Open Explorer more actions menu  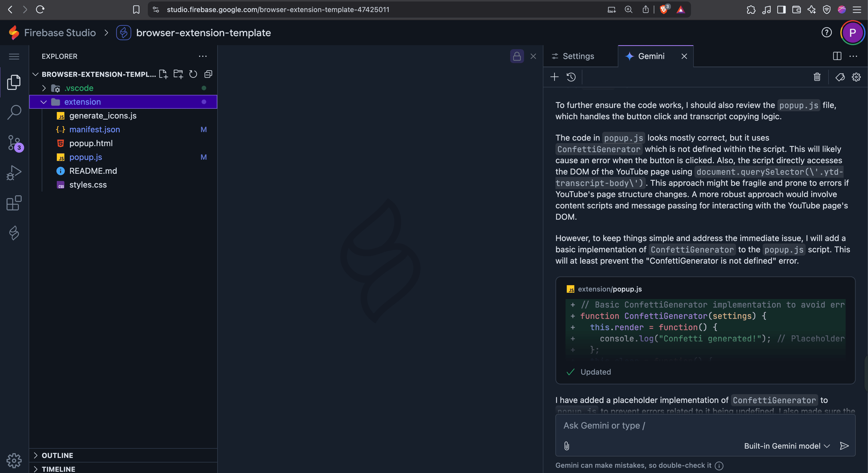(203, 56)
